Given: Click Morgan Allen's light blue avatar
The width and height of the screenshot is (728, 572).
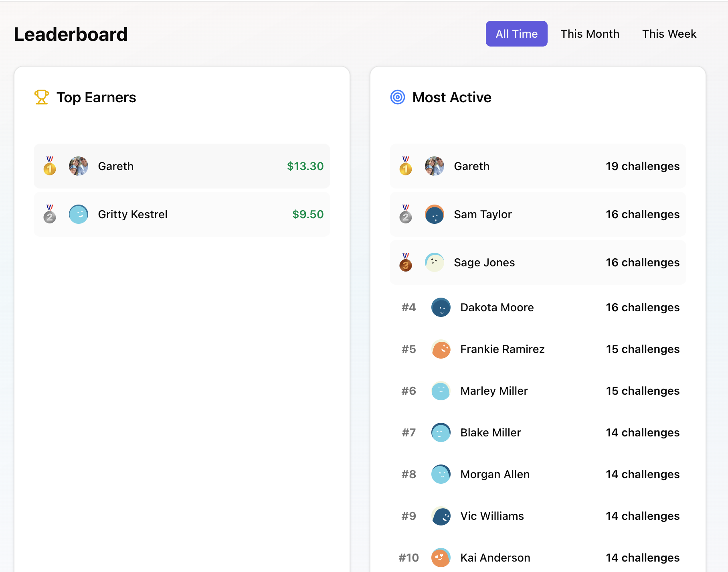Looking at the screenshot, I should pos(441,474).
